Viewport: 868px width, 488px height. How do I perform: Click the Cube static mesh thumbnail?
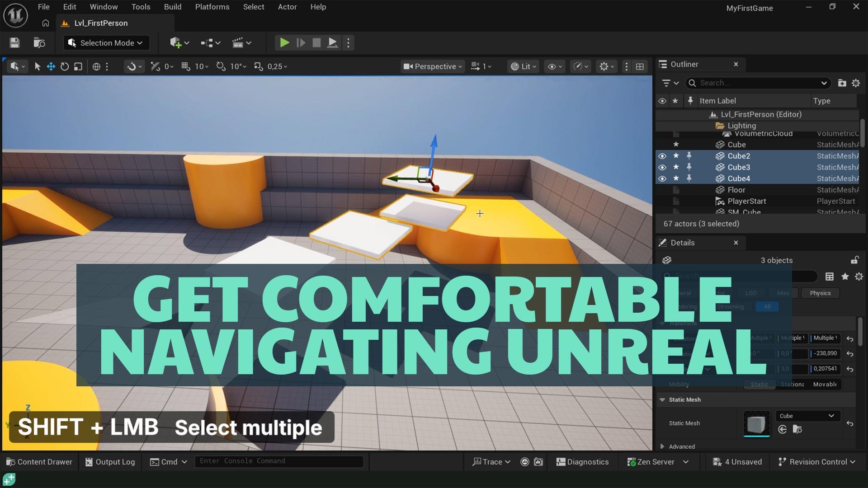[756, 424]
